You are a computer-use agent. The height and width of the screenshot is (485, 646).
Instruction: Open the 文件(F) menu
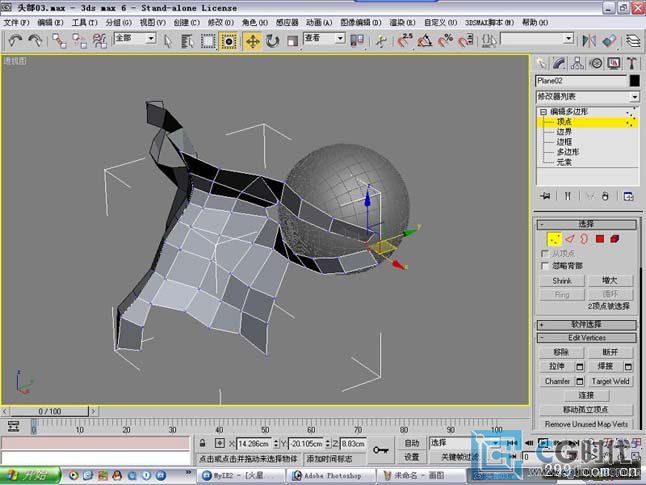[16, 23]
